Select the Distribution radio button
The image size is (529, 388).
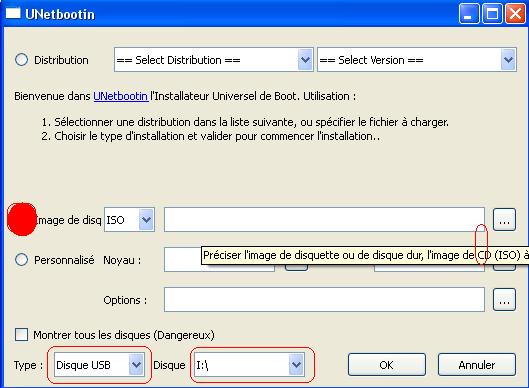point(22,60)
